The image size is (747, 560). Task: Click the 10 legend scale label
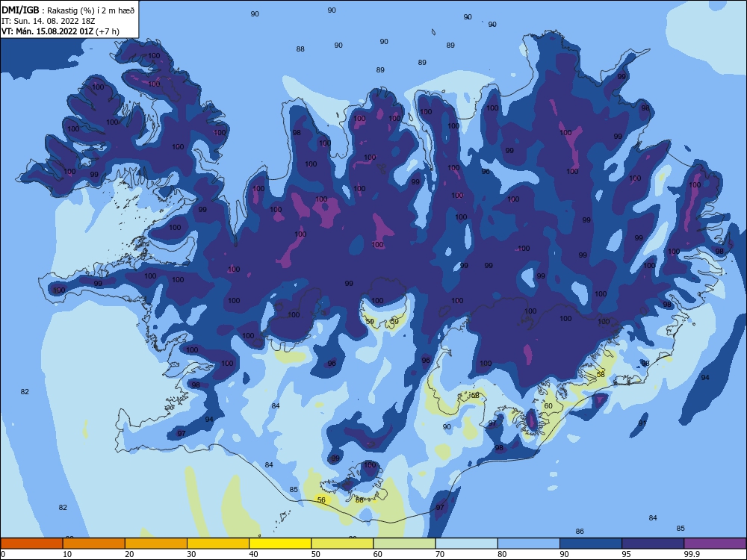[x=67, y=554]
